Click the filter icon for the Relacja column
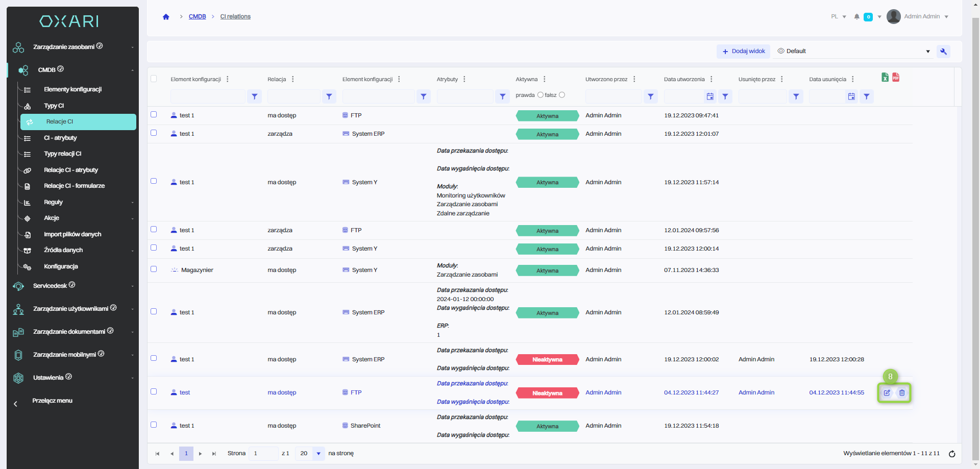The height and width of the screenshot is (469, 980). (x=329, y=96)
